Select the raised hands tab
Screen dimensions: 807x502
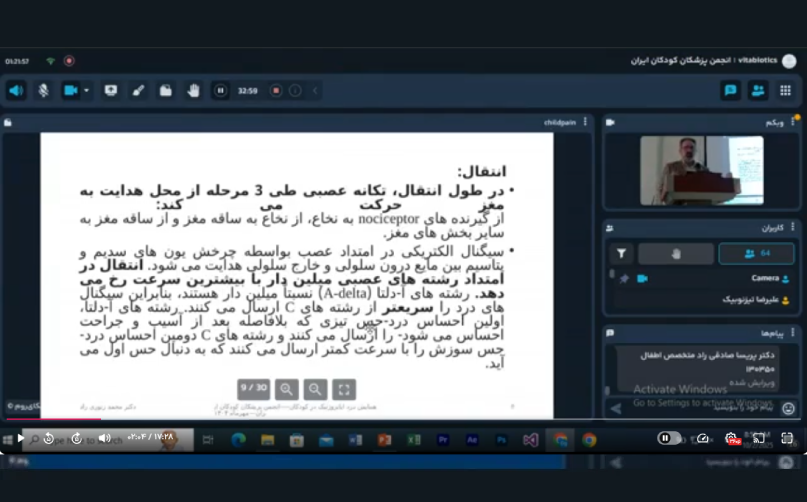[x=676, y=253]
